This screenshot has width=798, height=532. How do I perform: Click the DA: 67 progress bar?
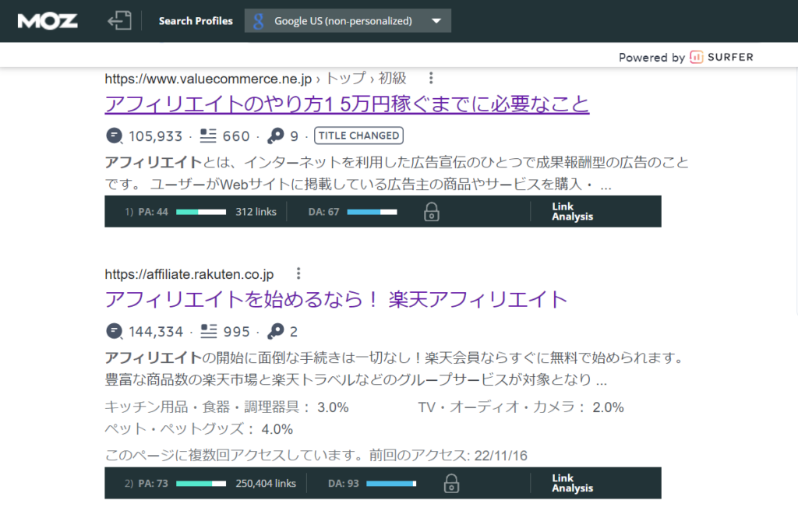pyautogui.click(x=372, y=212)
